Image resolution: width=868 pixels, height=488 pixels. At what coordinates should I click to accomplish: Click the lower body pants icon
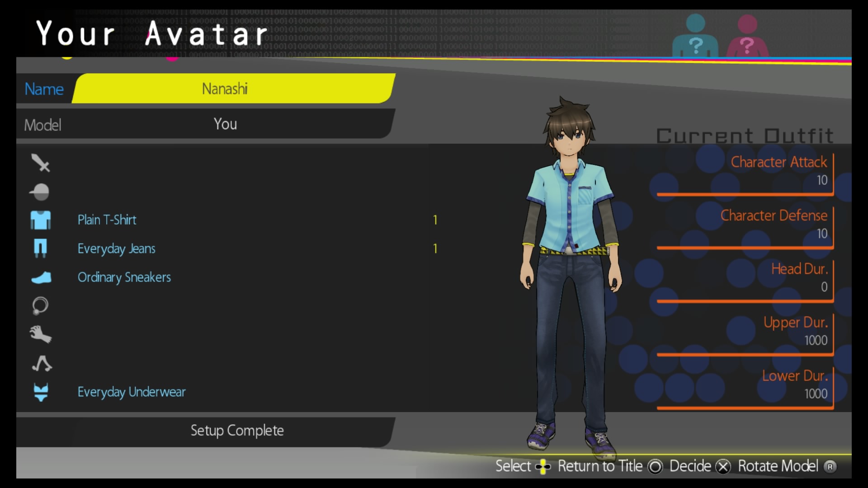coord(40,248)
